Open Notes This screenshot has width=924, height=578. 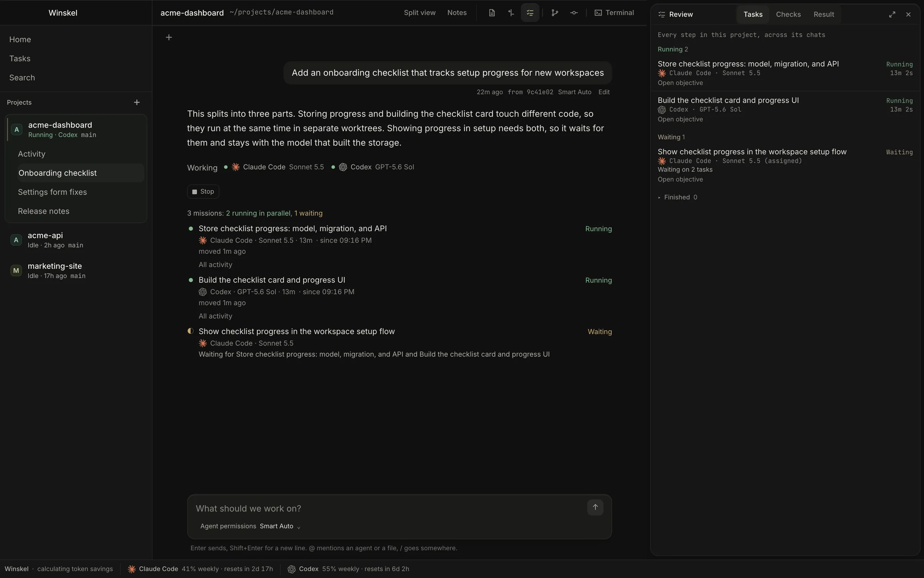(x=457, y=13)
